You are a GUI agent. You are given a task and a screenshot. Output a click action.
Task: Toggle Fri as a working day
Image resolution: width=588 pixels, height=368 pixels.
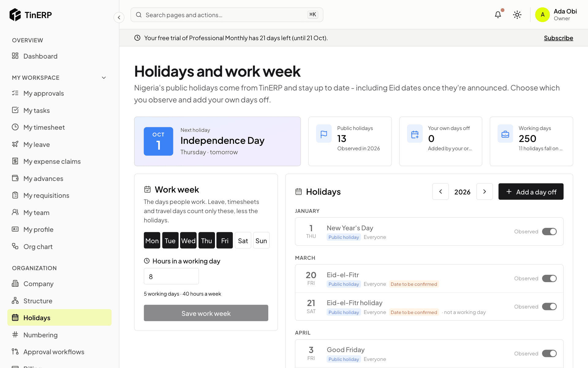click(225, 240)
